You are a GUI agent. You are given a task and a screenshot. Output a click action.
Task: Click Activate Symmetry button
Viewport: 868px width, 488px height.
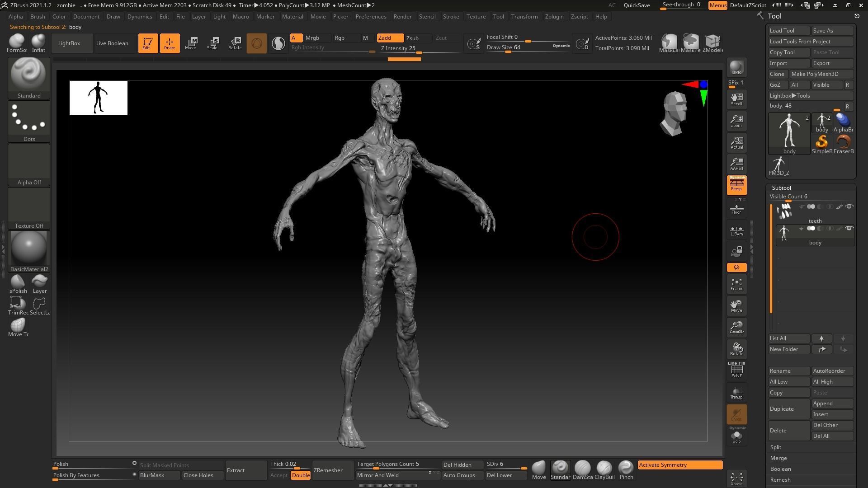point(680,465)
